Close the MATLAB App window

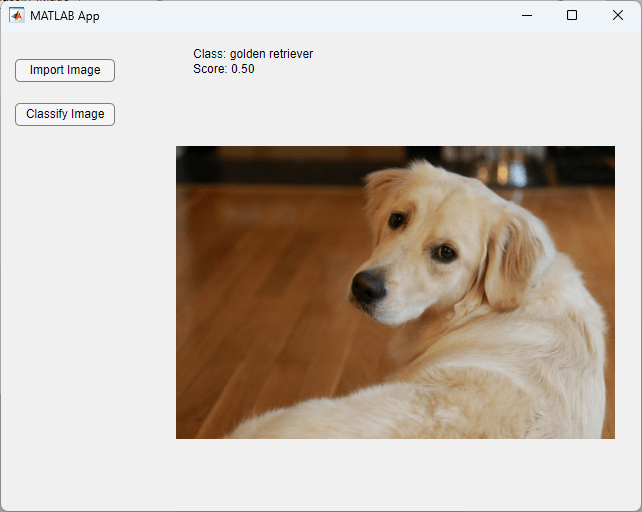point(618,15)
